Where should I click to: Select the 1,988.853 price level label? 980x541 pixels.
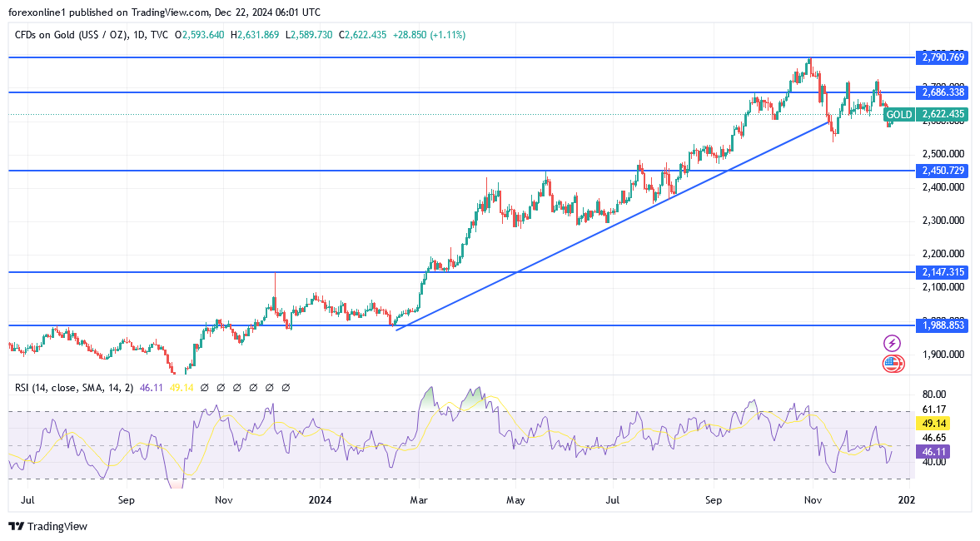[x=943, y=325]
